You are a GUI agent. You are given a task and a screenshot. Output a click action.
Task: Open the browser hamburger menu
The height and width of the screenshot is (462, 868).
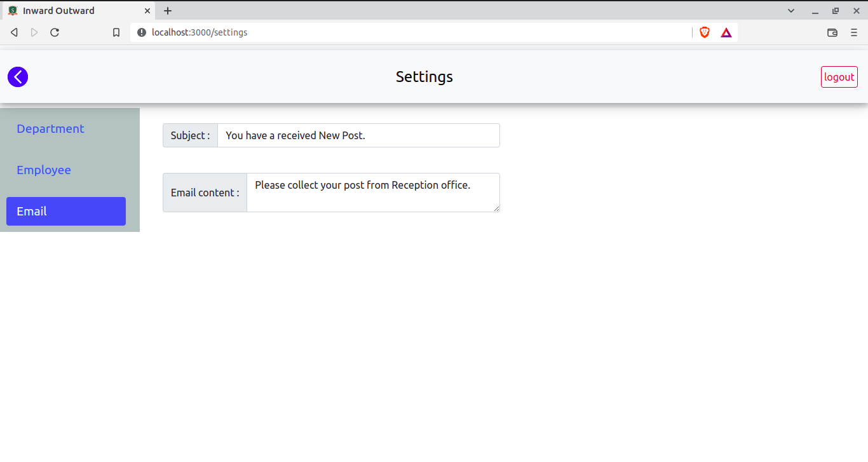coord(854,32)
